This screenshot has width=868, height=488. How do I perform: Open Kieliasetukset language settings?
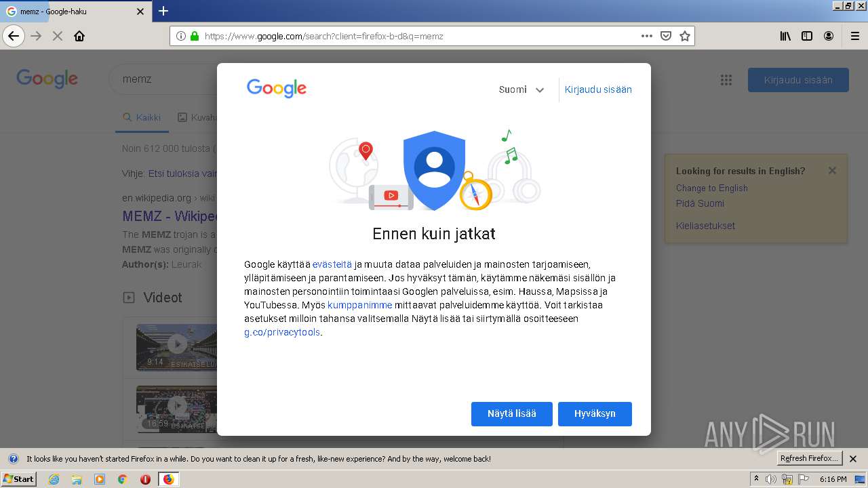click(x=705, y=226)
